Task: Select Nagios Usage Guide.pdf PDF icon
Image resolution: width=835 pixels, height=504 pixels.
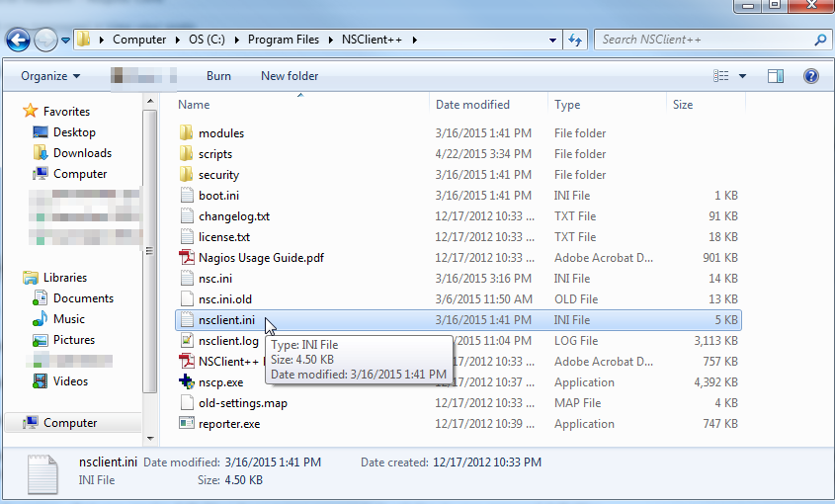Action: 187,257
